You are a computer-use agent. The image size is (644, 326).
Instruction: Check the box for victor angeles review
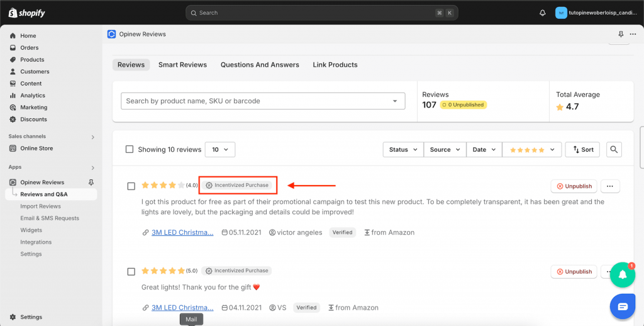pyautogui.click(x=131, y=186)
